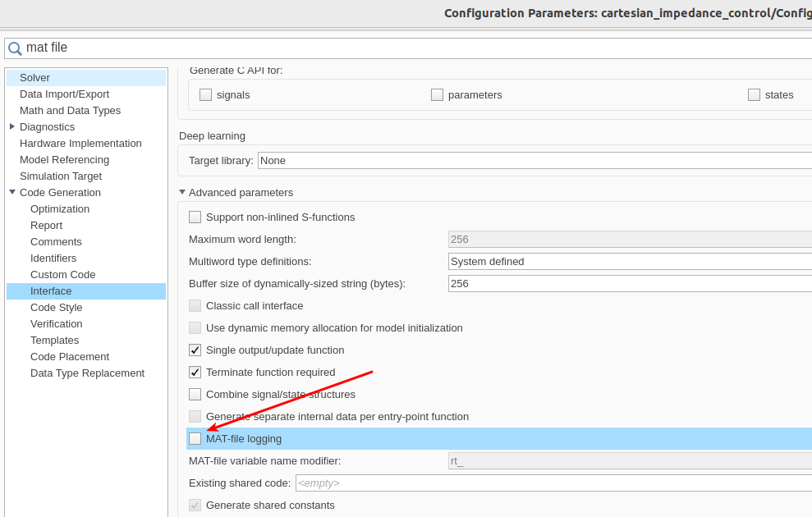Image resolution: width=812 pixels, height=517 pixels.
Task: Enable Combine signal/state structures
Action: click(x=195, y=395)
